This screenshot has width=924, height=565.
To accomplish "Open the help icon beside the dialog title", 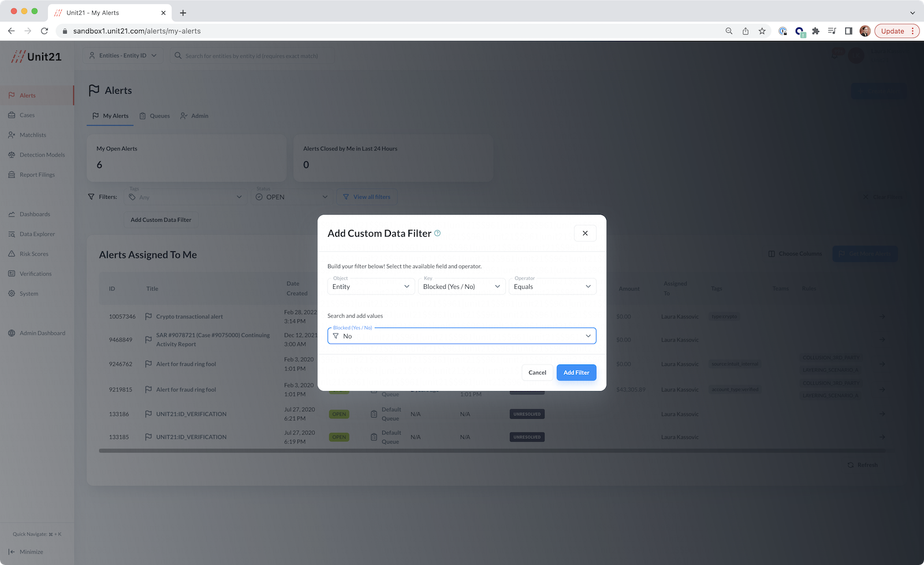I will 438,233.
